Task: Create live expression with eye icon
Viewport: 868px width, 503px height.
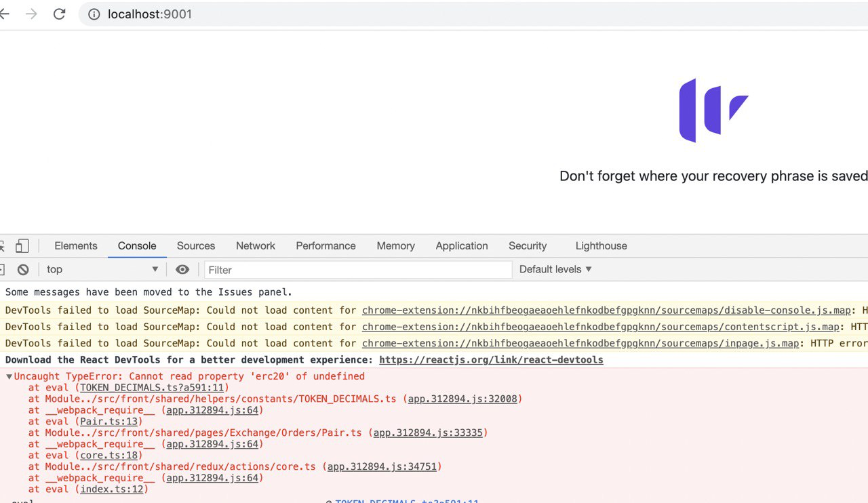Action: [x=182, y=270]
